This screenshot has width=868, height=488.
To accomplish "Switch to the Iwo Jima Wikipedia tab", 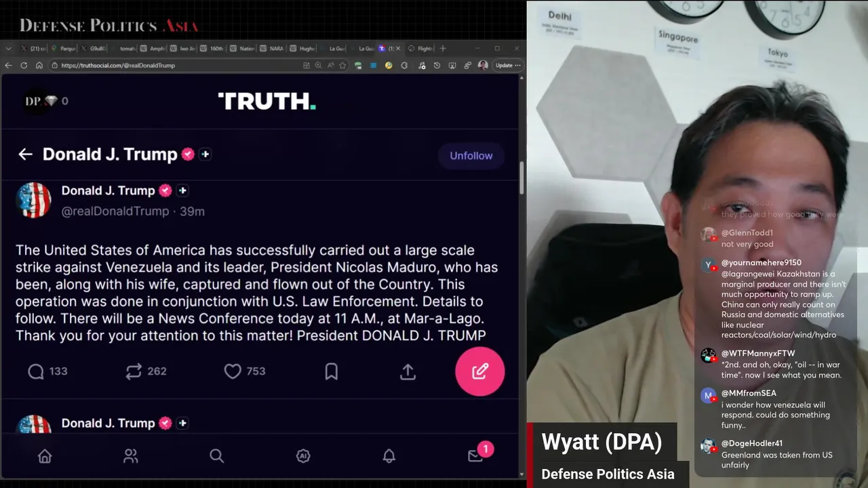I will click(182, 48).
